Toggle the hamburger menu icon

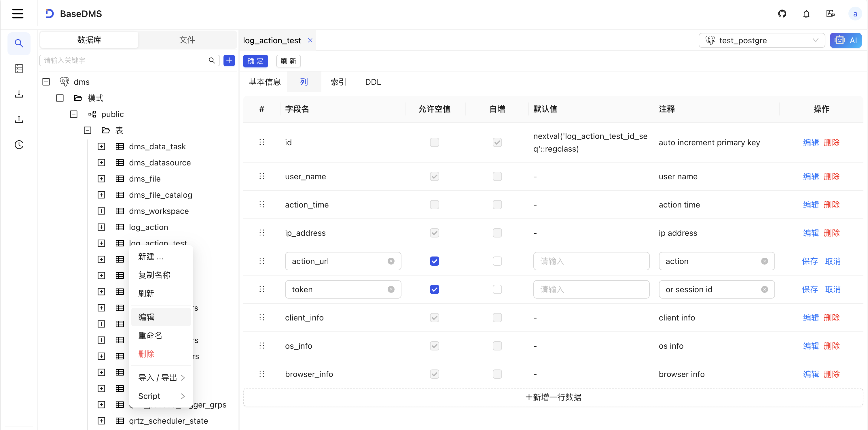tap(18, 14)
